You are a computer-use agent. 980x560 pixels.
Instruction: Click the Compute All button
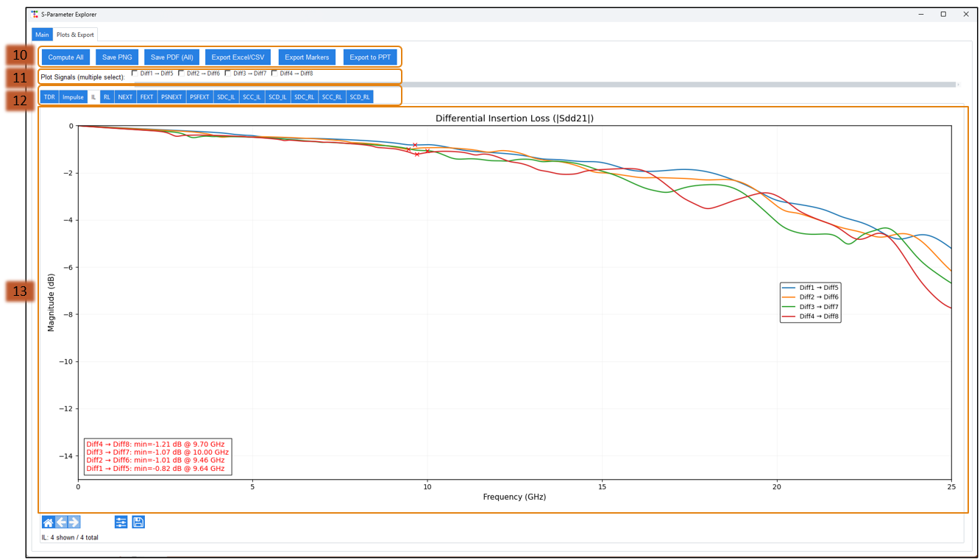(65, 57)
